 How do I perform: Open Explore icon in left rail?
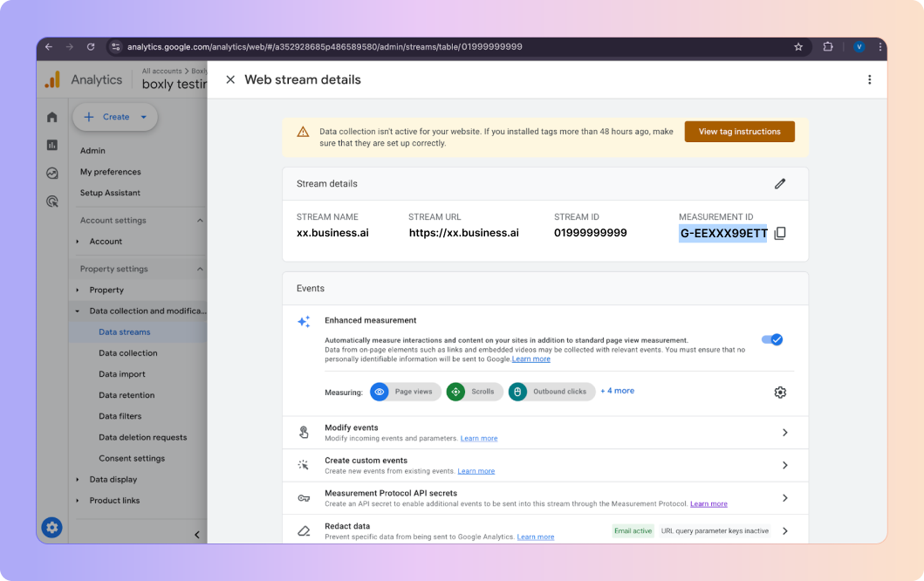tap(52, 174)
